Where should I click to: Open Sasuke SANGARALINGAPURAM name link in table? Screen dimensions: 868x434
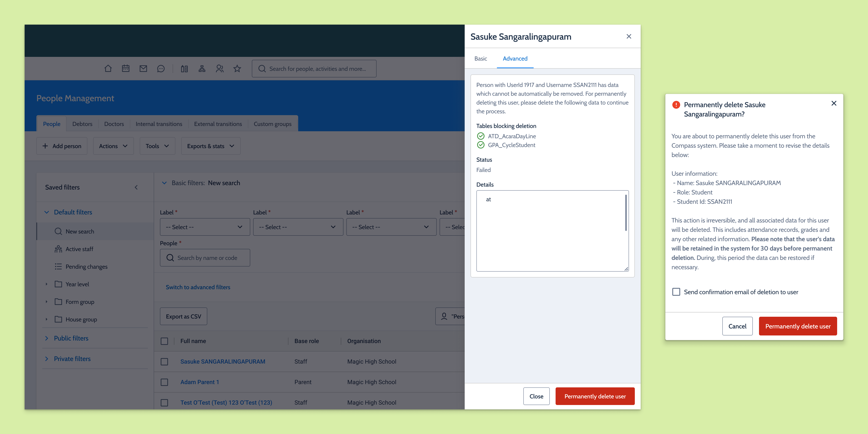click(x=223, y=362)
